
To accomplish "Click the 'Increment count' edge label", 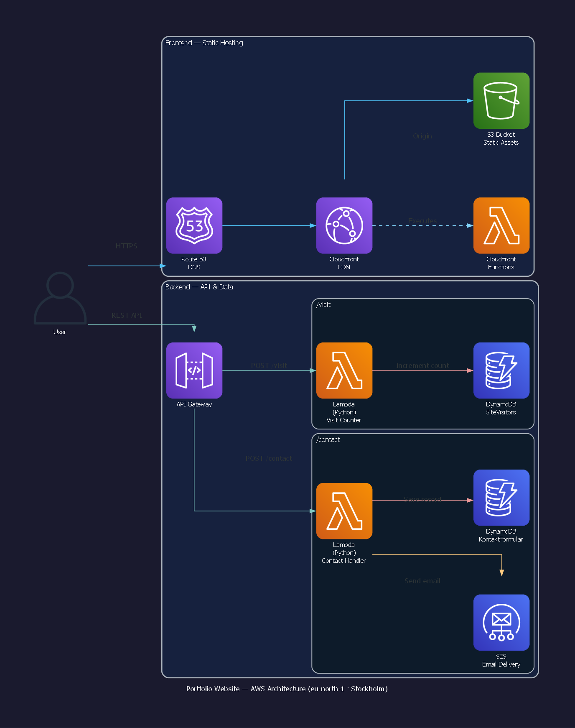I will [x=422, y=365].
